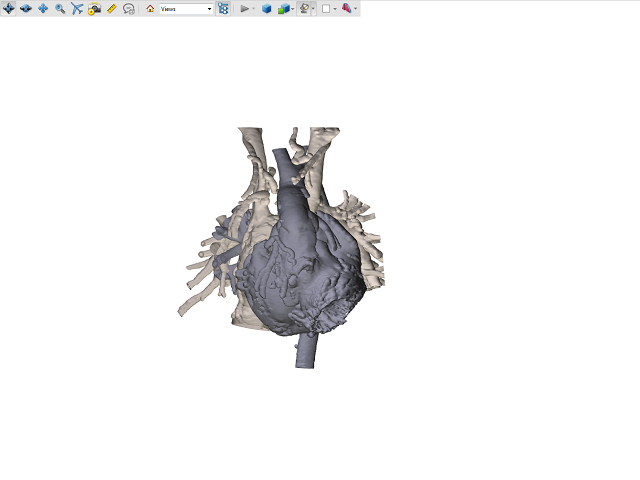
Task: Play the 3D animation
Action: 244,9
